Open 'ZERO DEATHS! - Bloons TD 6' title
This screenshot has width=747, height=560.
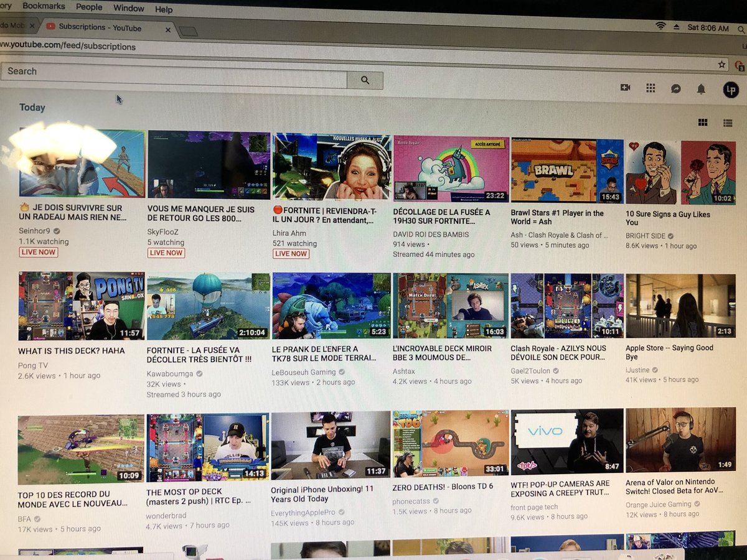pos(443,487)
